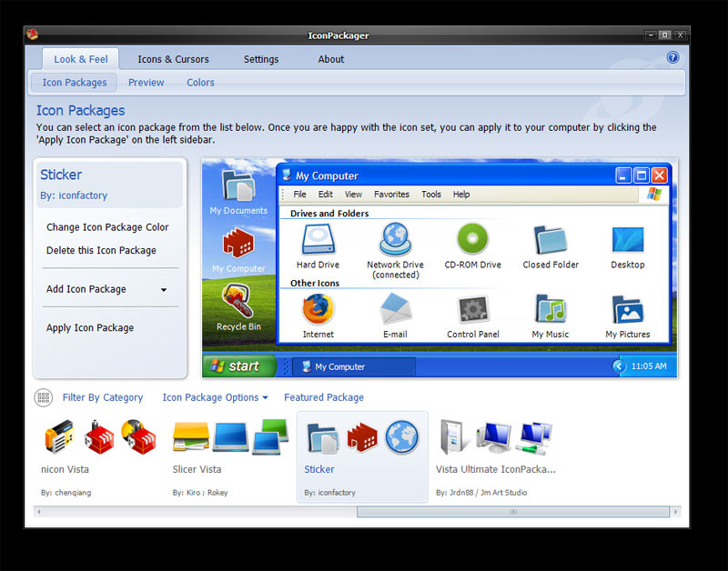Select the Preview sub-tab
The width and height of the screenshot is (728, 571).
[147, 83]
